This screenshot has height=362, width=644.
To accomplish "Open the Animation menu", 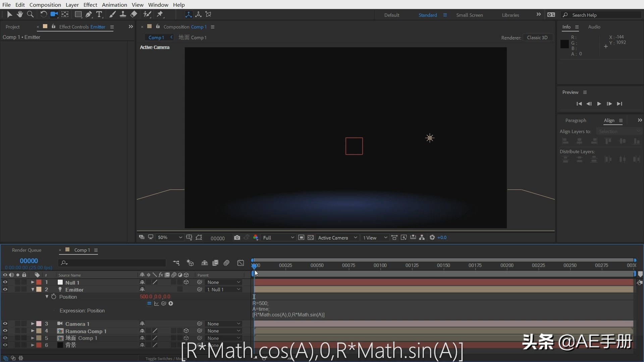I will click(x=114, y=5).
